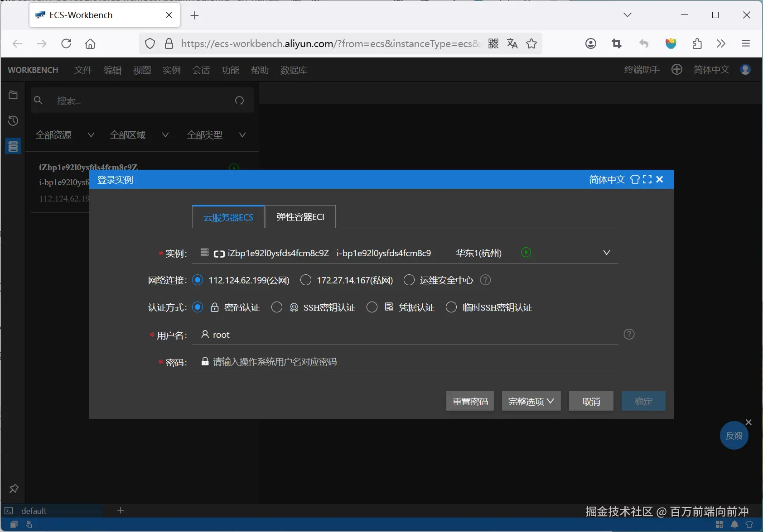This screenshot has width=763, height=532.
Task: Select the instance list sidebar icon
Action: click(13, 146)
